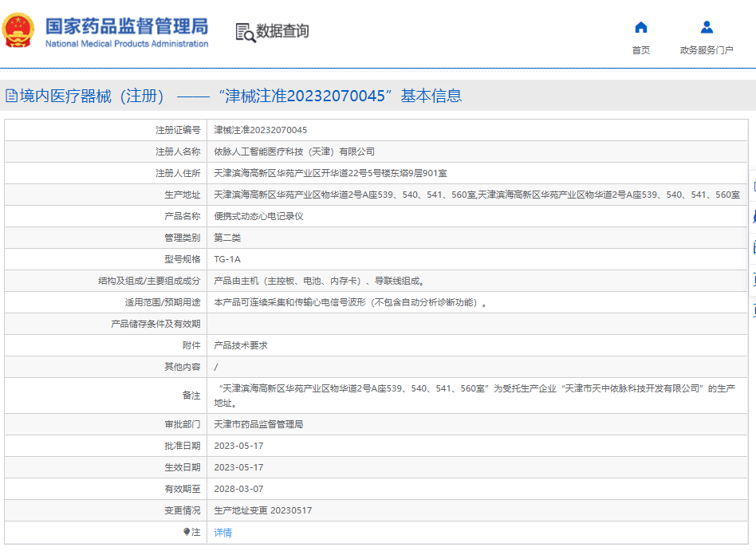Select the 批准日期 value 2023-05-17
The height and width of the screenshot is (551, 756).
[238, 446]
